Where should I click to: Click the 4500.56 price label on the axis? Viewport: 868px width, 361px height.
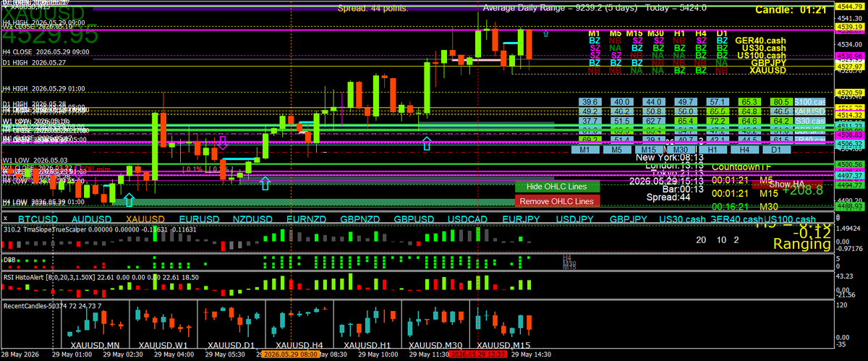pyautogui.click(x=851, y=164)
